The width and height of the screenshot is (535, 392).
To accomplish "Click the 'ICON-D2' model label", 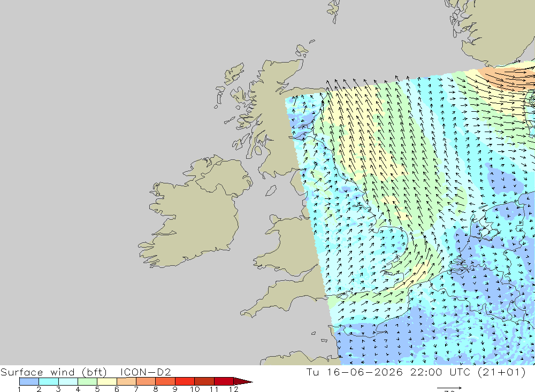I will (146, 372).
